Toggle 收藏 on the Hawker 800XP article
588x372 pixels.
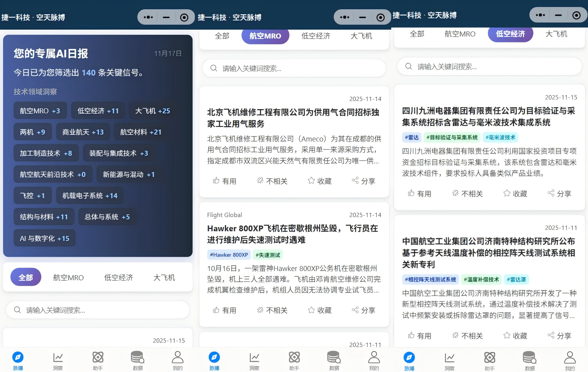(320, 310)
